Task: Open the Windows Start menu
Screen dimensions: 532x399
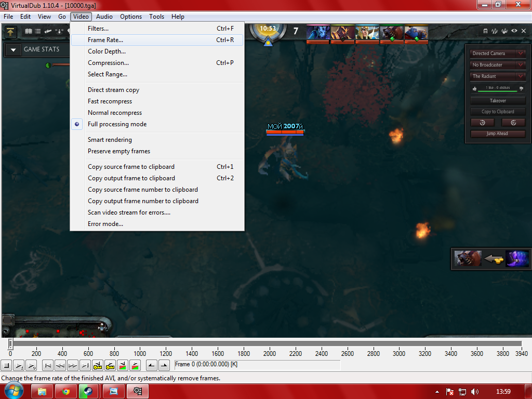Action: pyautogui.click(x=14, y=391)
